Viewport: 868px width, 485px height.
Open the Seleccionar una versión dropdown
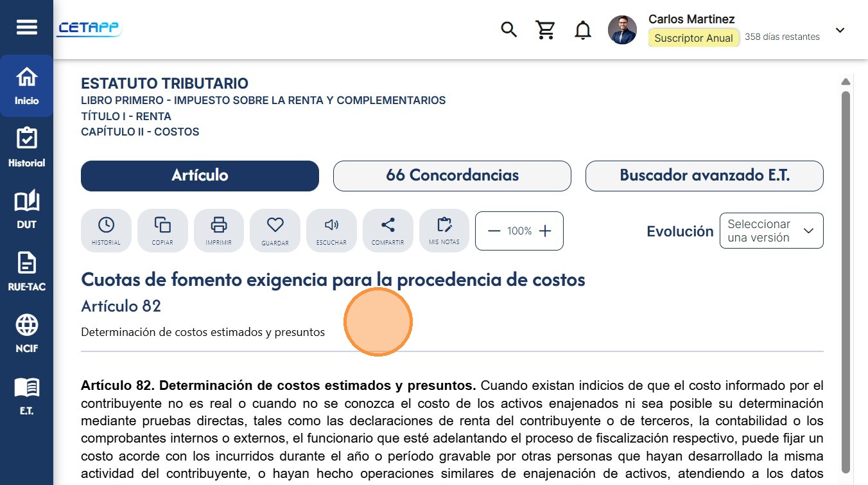771,231
